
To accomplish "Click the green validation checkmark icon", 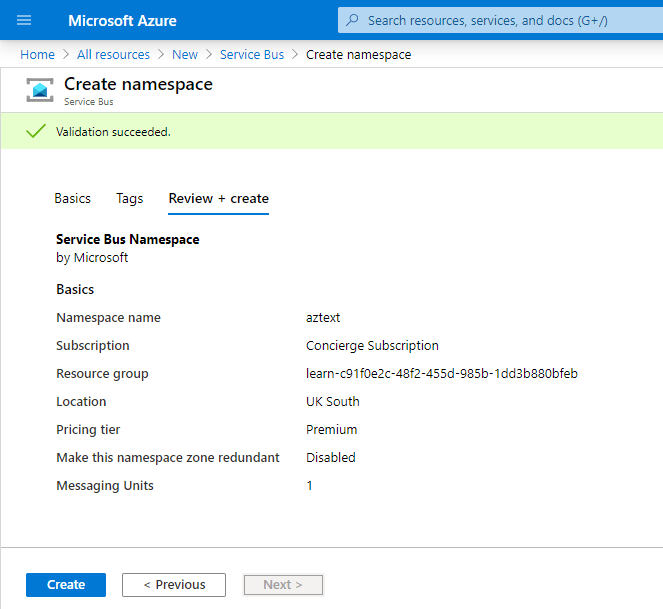I will [36, 131].
